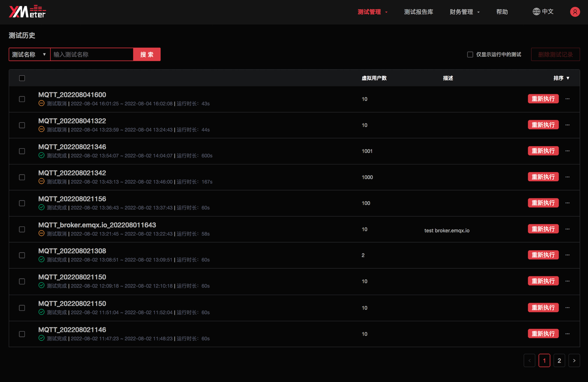Click the 虚拟用户数 column header
The image size is (588, 382).
click(374, 78)
